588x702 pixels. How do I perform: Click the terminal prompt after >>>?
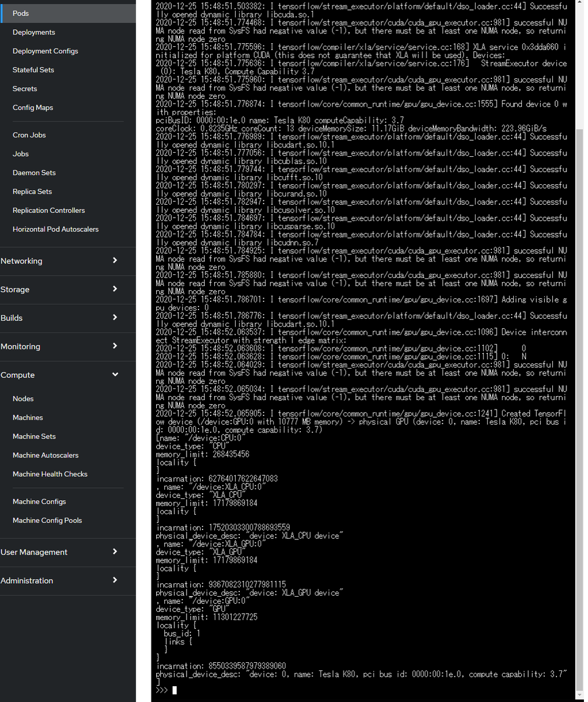[174, 690]
